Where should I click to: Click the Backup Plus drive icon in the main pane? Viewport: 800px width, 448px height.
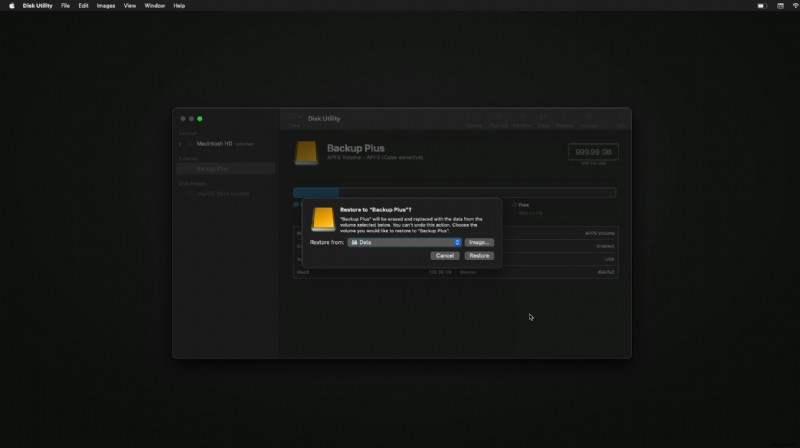(306, 153)
